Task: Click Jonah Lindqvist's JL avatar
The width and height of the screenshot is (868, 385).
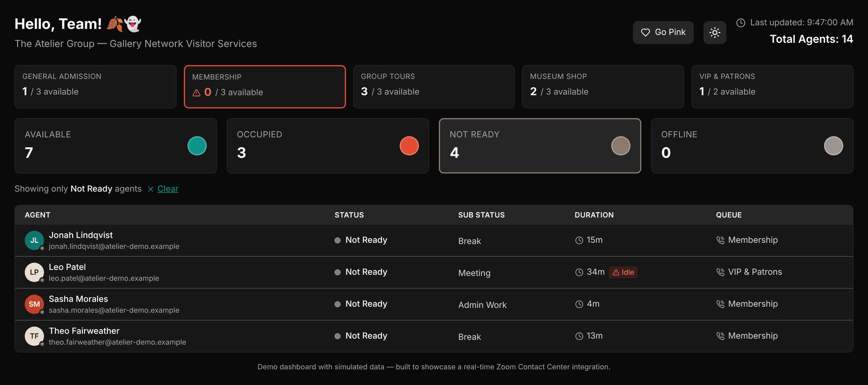Action: coord(34,240)
